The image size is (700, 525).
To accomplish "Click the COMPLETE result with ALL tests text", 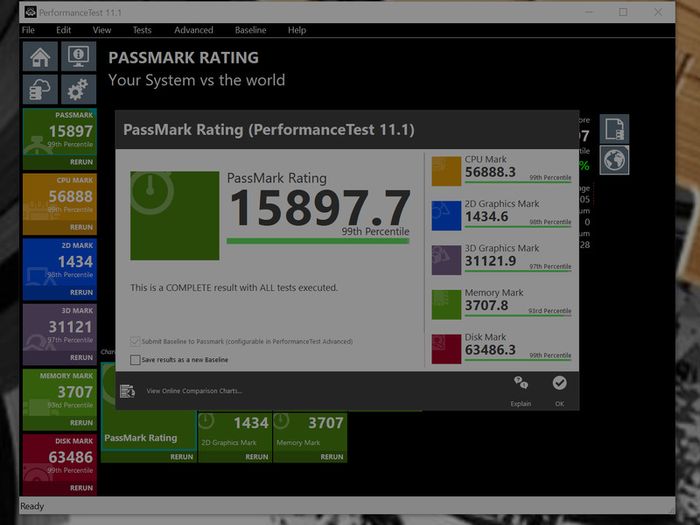I will coord(234,288).
